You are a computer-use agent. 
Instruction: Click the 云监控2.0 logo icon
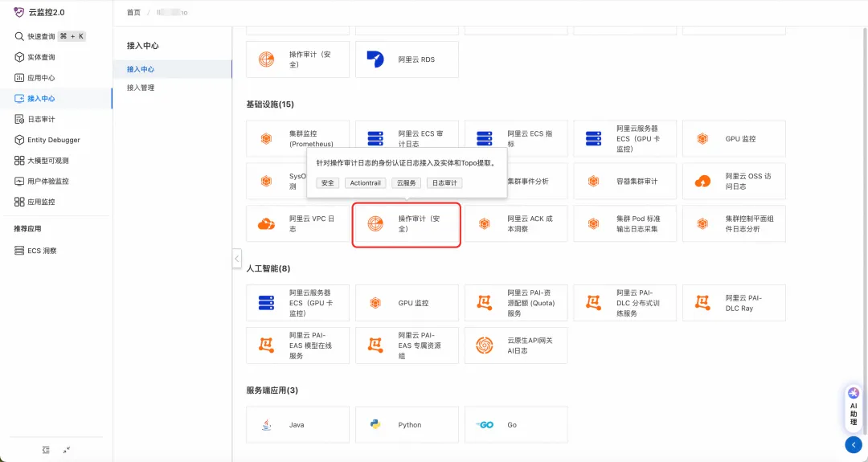(19, 12)
